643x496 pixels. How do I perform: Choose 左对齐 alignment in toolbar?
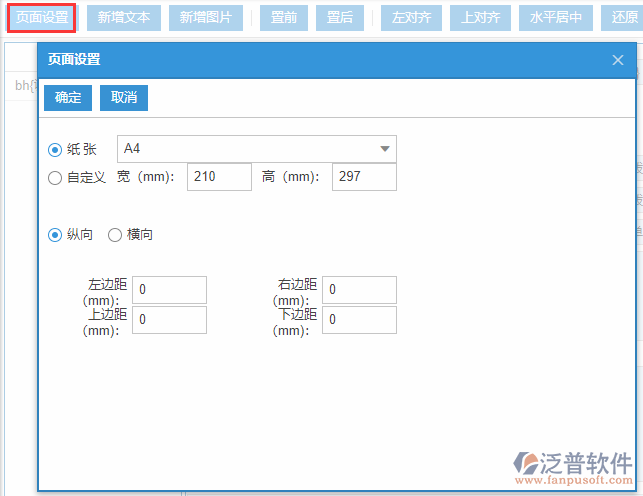[x=411, y=17]
